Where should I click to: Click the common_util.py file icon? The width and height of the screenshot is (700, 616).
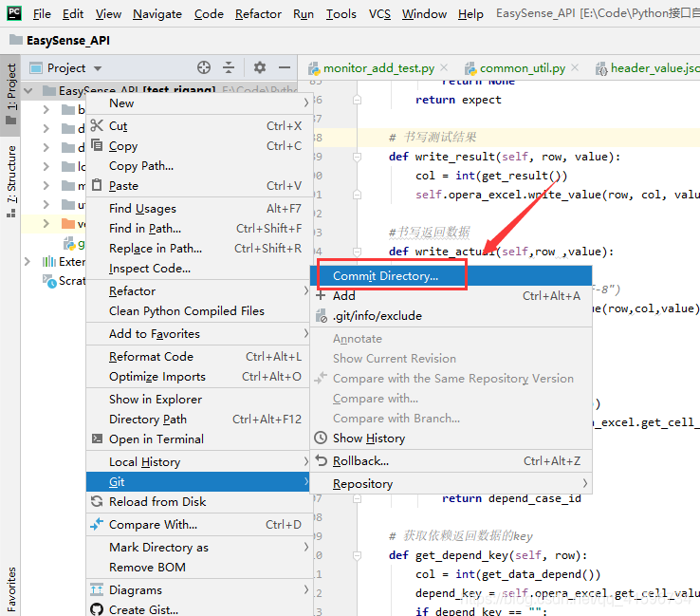pyautogui.click(x=470, y=68)
